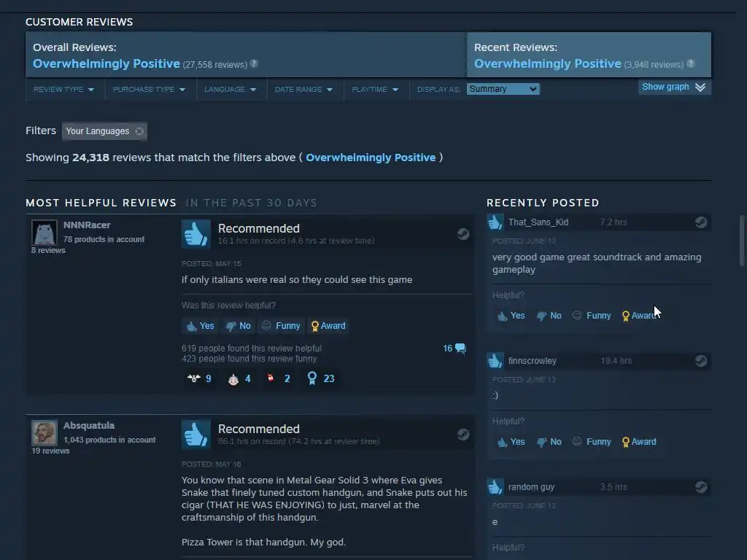The width and height of the screenshot is (747, 560).
Task: Click the Steam icon on random guy's review
Action: (701, 487)
